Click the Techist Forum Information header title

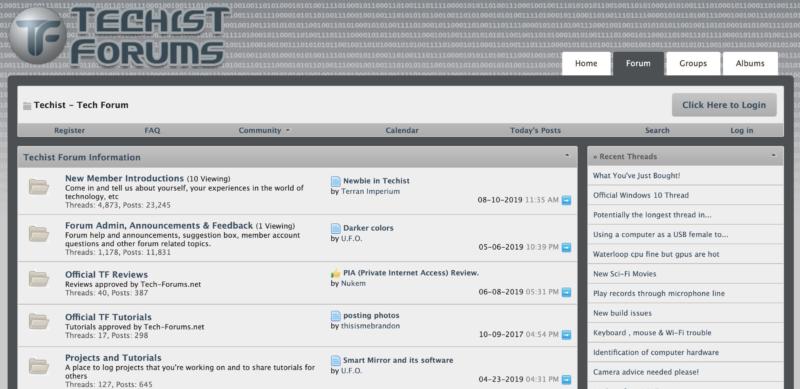[82, 157]
